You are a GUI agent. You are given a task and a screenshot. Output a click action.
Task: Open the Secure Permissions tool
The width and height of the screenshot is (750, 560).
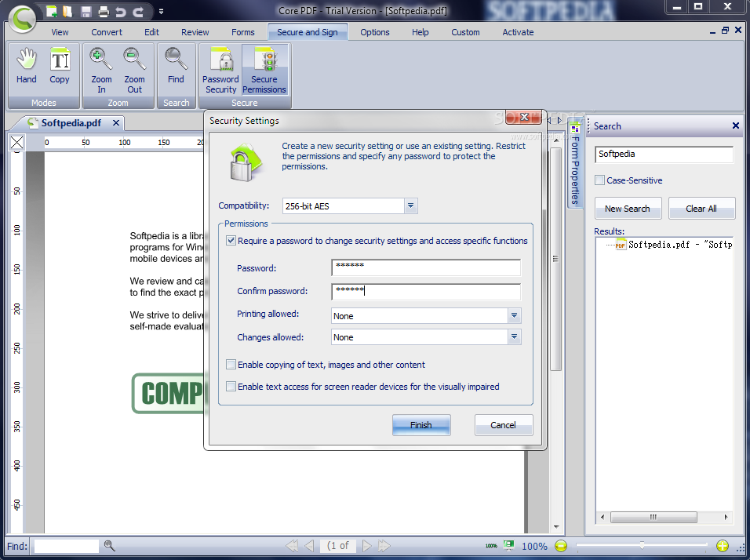point(264,71)
